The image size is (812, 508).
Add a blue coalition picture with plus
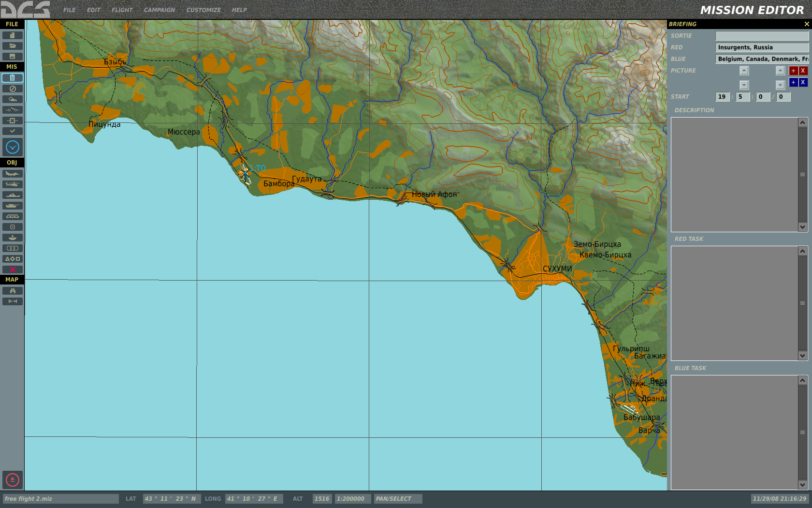pyautogui.click(x=793, y=82)
